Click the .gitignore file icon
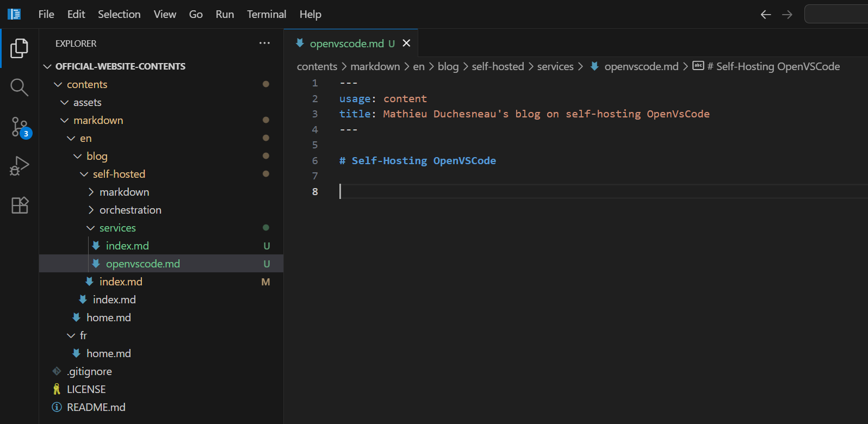 point(57,371)
